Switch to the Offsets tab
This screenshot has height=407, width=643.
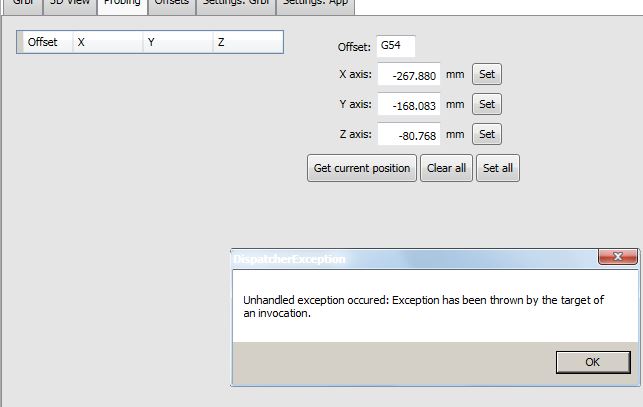[171, 4]
